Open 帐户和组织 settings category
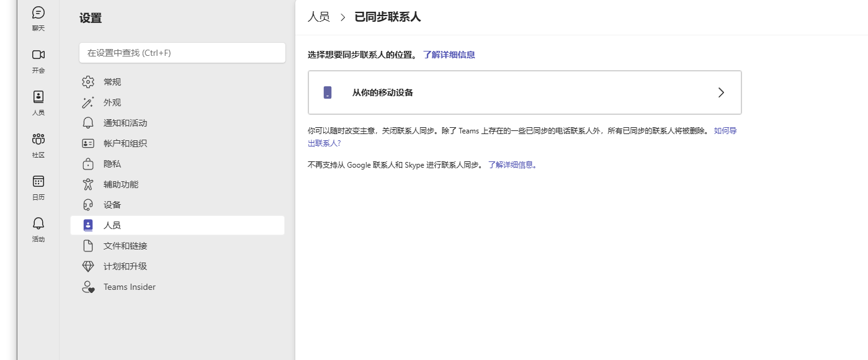The height and width of the screenshot is (360, 868). click(177, 143)
